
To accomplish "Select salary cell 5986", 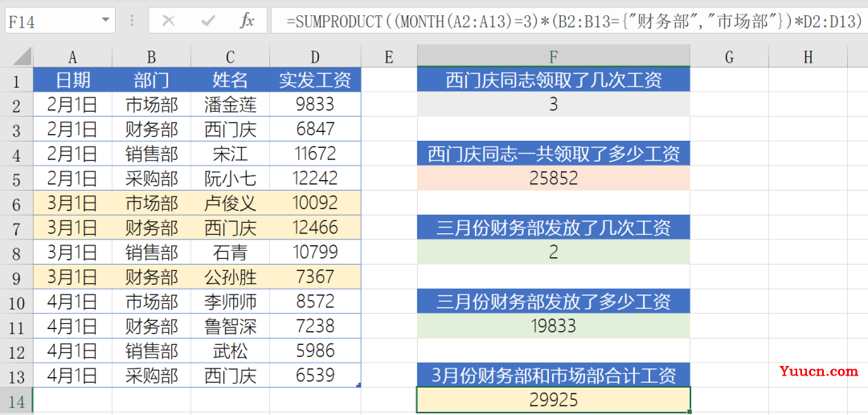I will point(315,351).
